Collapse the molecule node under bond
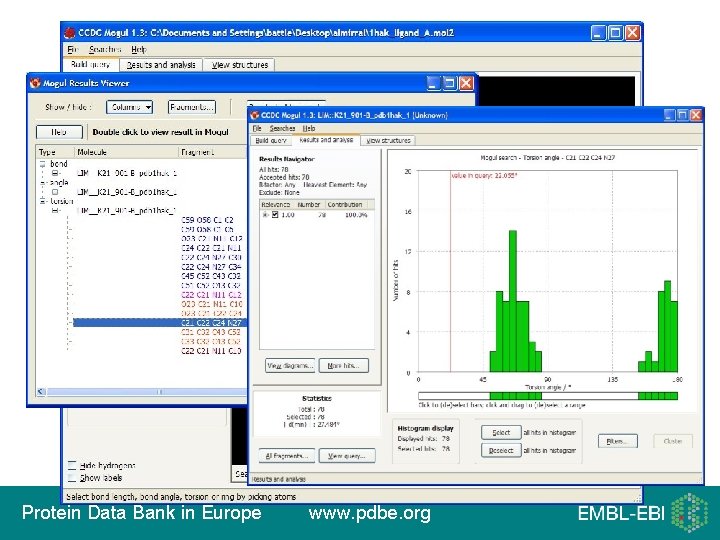 pos(55,173)
